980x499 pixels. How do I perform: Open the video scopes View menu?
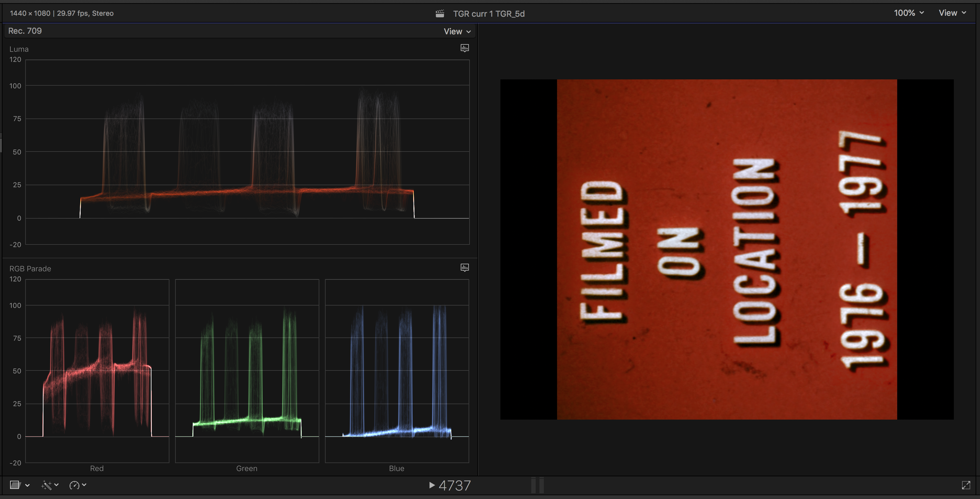pos(457,32)
